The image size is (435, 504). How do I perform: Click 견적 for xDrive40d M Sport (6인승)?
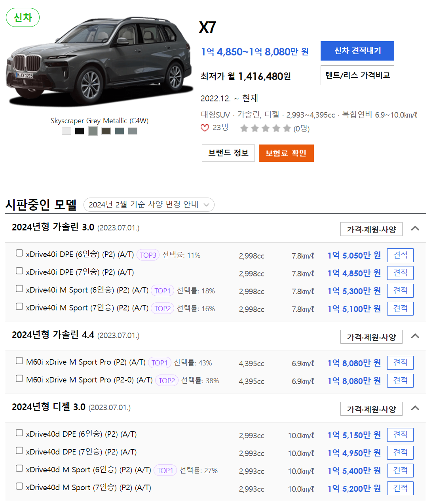tap(400, 470)
